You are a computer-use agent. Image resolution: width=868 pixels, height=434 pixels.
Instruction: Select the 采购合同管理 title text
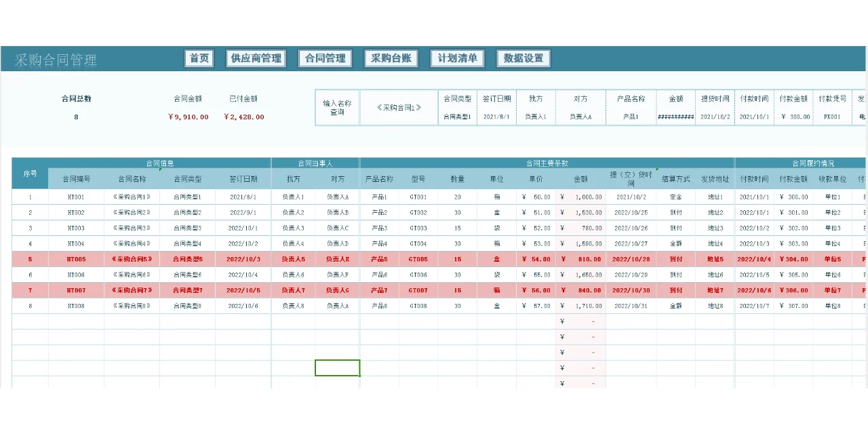pyautogui.click(x=56, y=60)
